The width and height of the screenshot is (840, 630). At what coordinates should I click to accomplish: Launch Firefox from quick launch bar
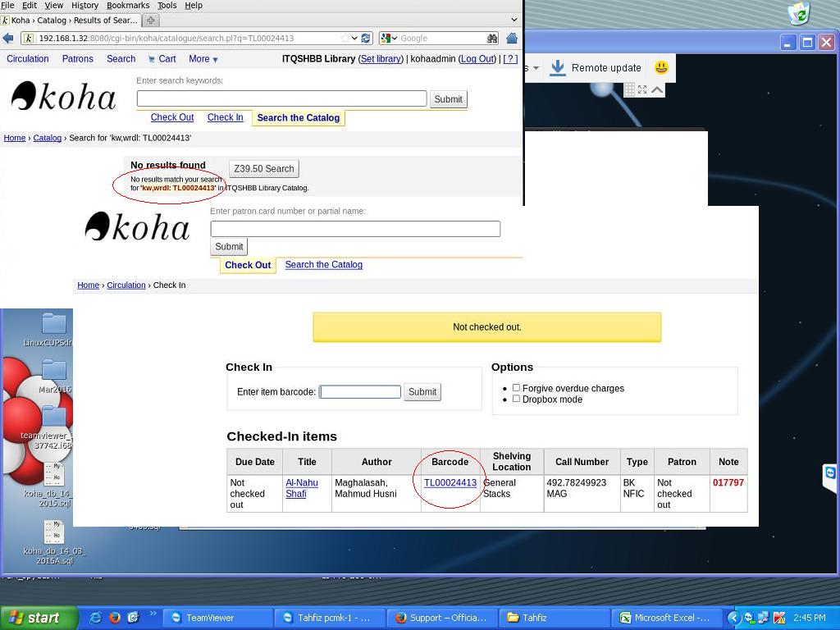point(115,618)
